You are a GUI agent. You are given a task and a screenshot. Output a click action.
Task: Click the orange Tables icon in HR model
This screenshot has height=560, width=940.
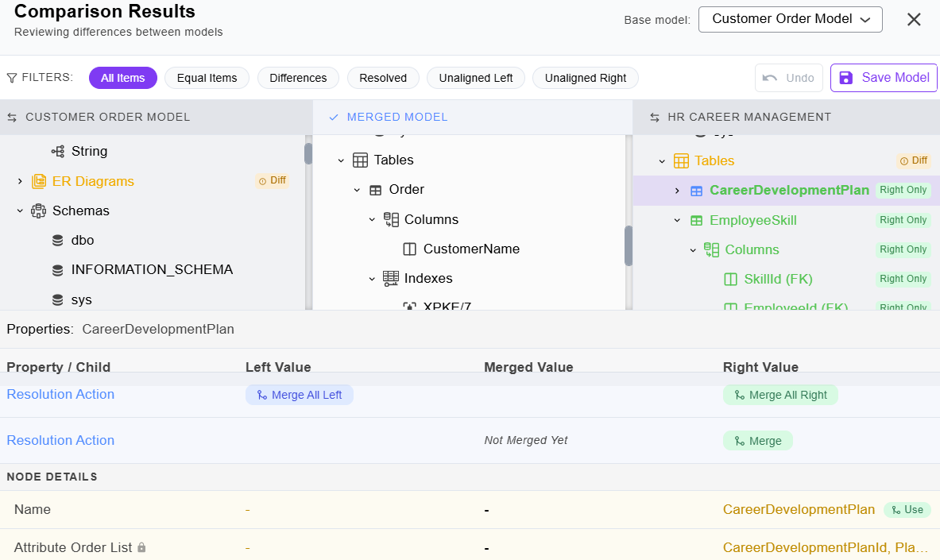pyautogui.click(x=681, y=160)
